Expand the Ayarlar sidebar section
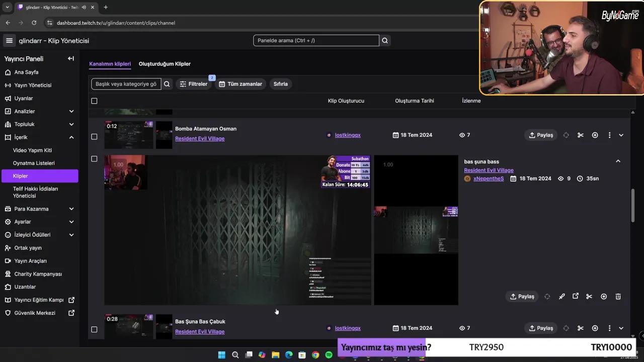Image resolution: width=644 pixels, height=362 pixels. (71, 222)
